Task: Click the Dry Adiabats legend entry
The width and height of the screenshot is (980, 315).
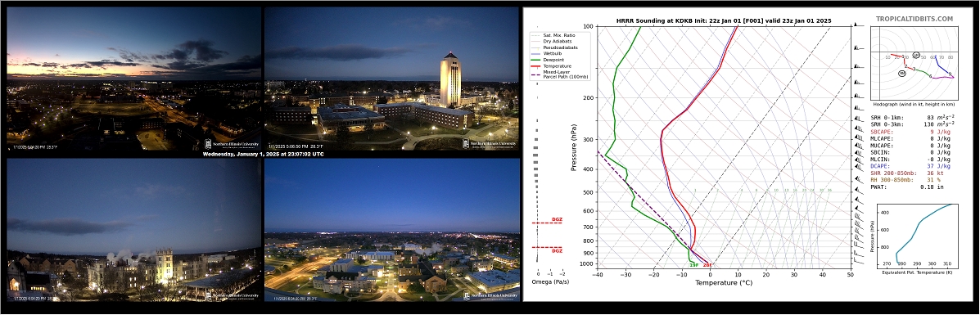Action: point(556,41)
